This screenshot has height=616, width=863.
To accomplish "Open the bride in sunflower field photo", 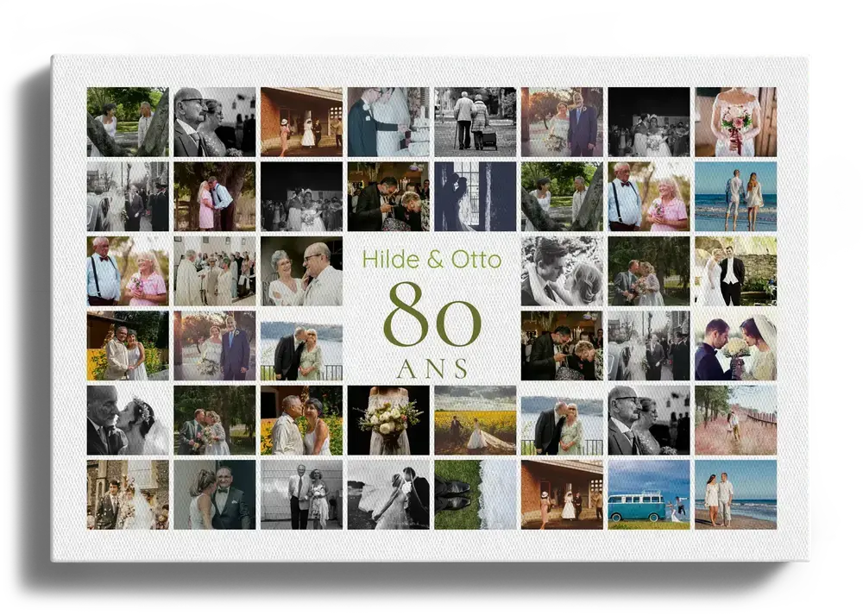I will (476, 420).
